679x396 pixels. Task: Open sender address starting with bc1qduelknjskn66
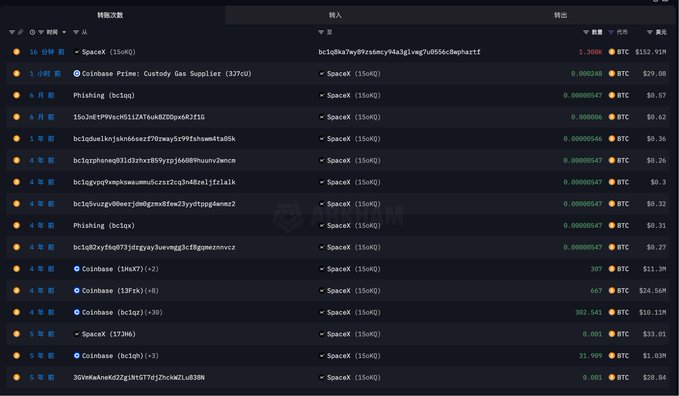pos(154,139)
